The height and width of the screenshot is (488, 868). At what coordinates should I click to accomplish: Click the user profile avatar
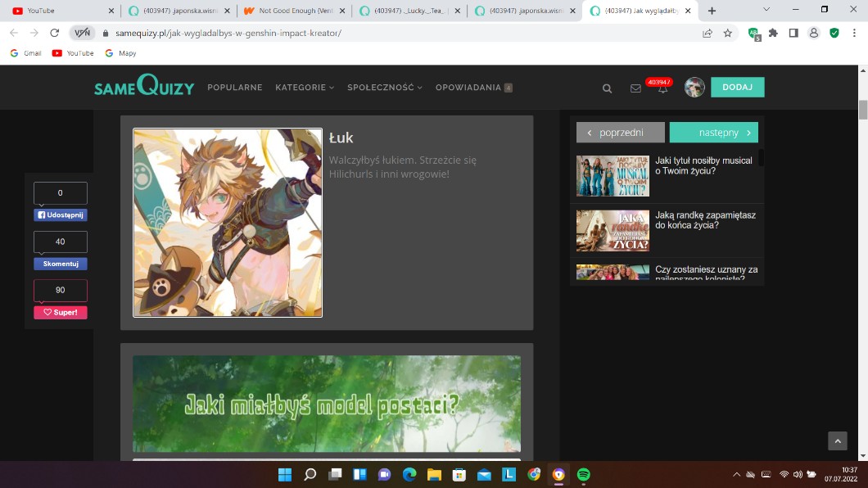click(694, 88)
